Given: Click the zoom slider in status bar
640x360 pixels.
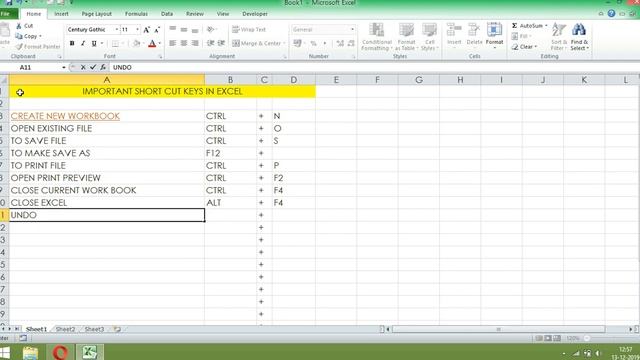Looking at the screenshot, I should coord(588,338).
